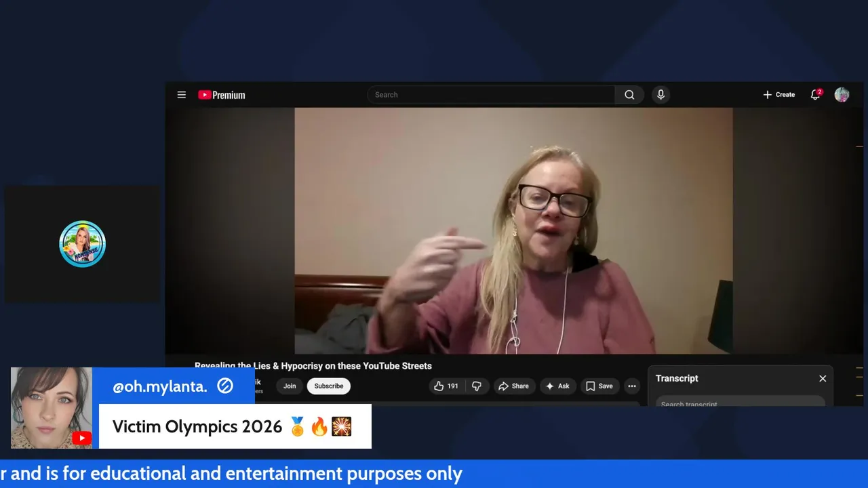868x488 pixels.
Task: Open the Create menu
Action: [x=778, y=95]
